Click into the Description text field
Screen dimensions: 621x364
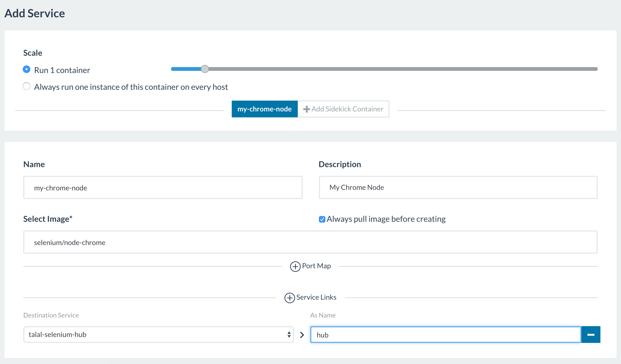458,187
